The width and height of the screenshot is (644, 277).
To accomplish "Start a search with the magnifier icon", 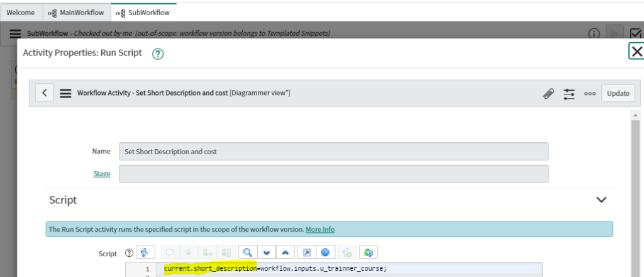I will tap(248, 252).
